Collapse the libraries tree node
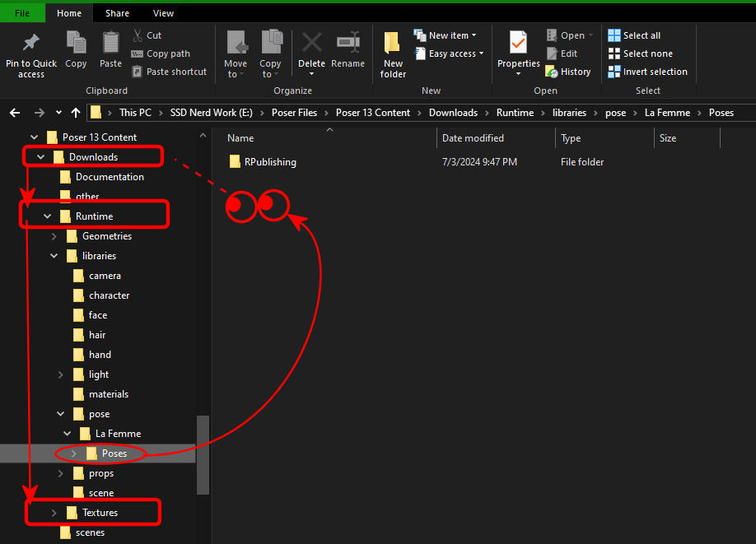 pyautogui.click(x=54, y=256)
